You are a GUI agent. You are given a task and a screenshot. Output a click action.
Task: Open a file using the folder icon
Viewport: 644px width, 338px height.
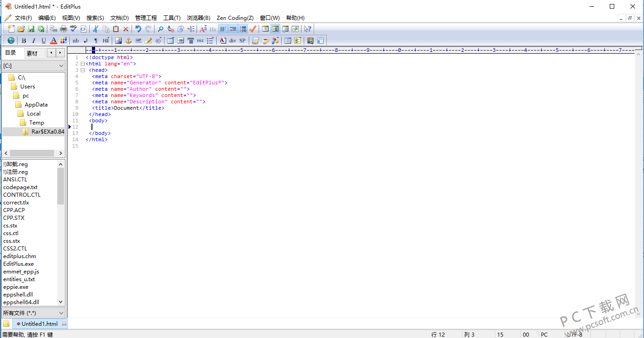click(21, 29)
